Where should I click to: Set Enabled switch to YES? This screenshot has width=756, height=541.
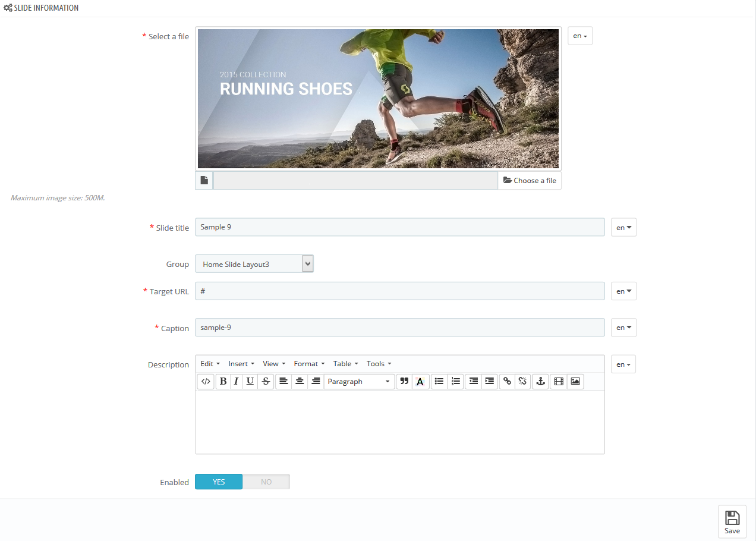[x=219, y=482]
